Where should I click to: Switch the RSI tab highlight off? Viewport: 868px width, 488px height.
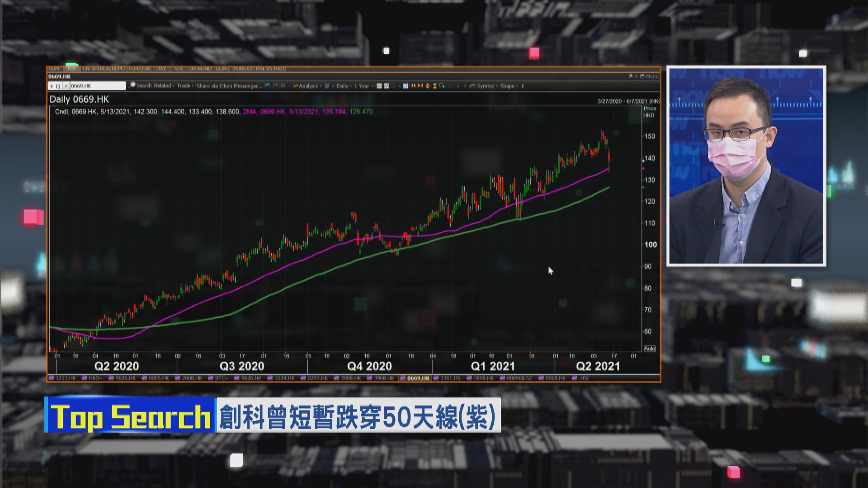point(71,69)
